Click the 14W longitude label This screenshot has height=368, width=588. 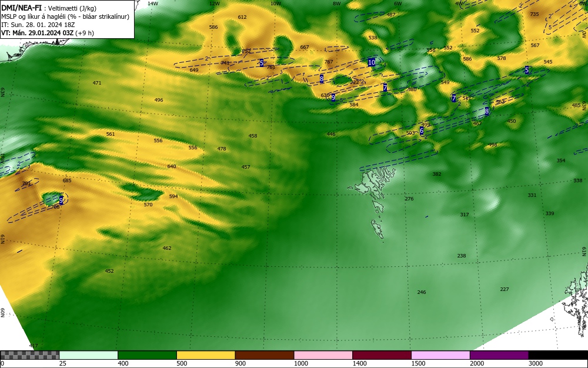click(x=153, y=4)
